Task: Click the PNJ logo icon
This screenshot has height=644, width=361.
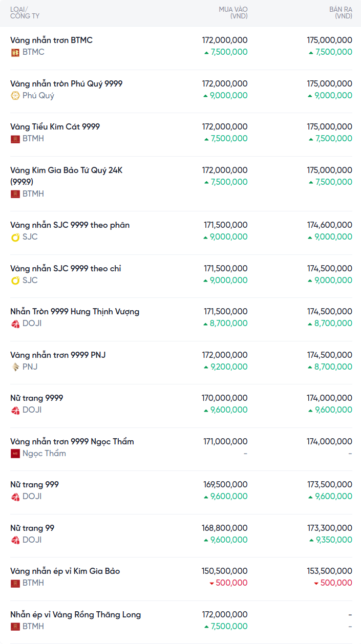Action: (15, 367)
